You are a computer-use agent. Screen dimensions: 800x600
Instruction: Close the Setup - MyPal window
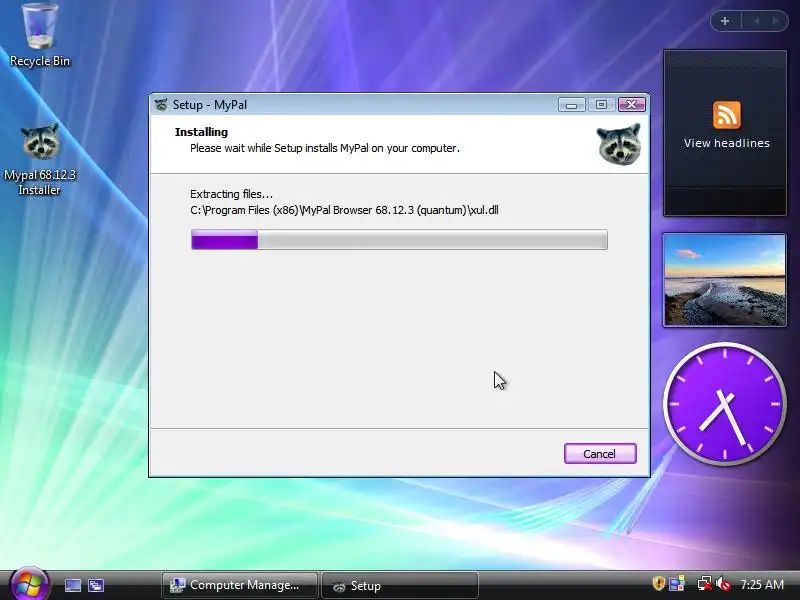(632, 105)
